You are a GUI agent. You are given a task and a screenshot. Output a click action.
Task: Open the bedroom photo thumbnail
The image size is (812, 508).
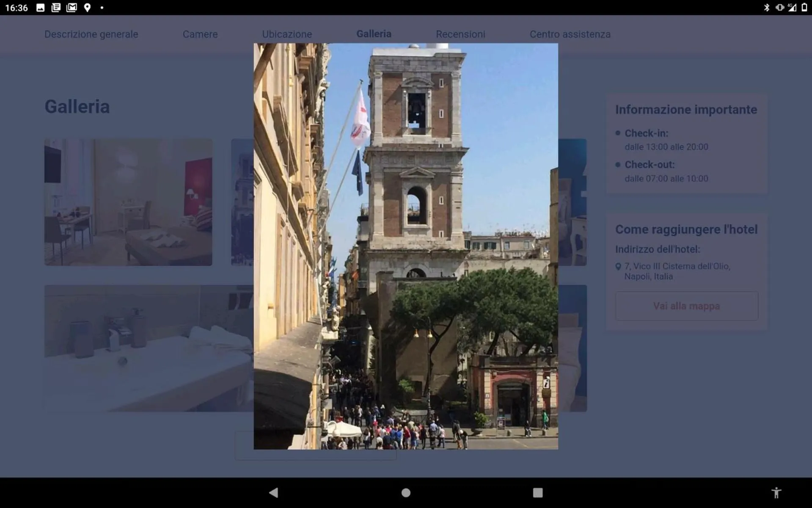point(128,202)
